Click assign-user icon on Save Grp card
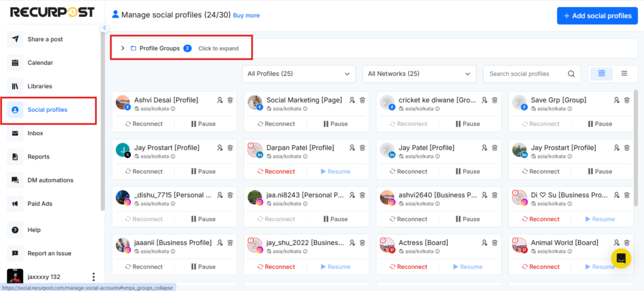This screenshot has height=291, width=644. pyautogui.click(x=616, y=100)
